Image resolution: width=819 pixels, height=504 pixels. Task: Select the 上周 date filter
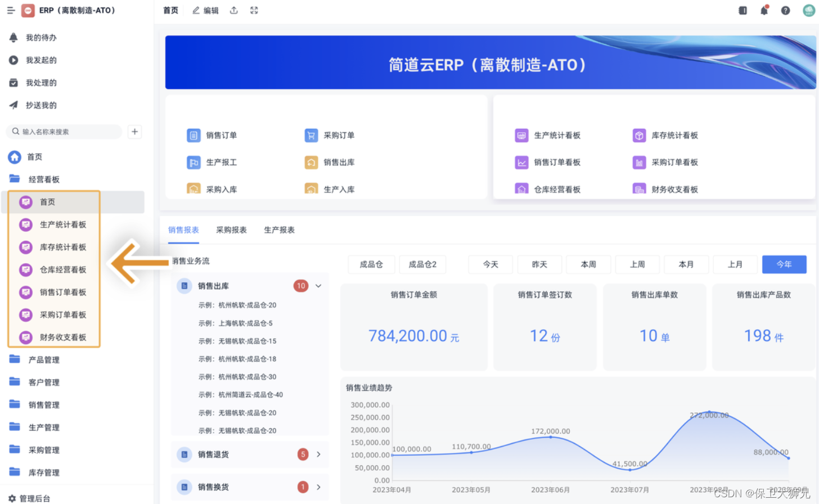(637, 264)
